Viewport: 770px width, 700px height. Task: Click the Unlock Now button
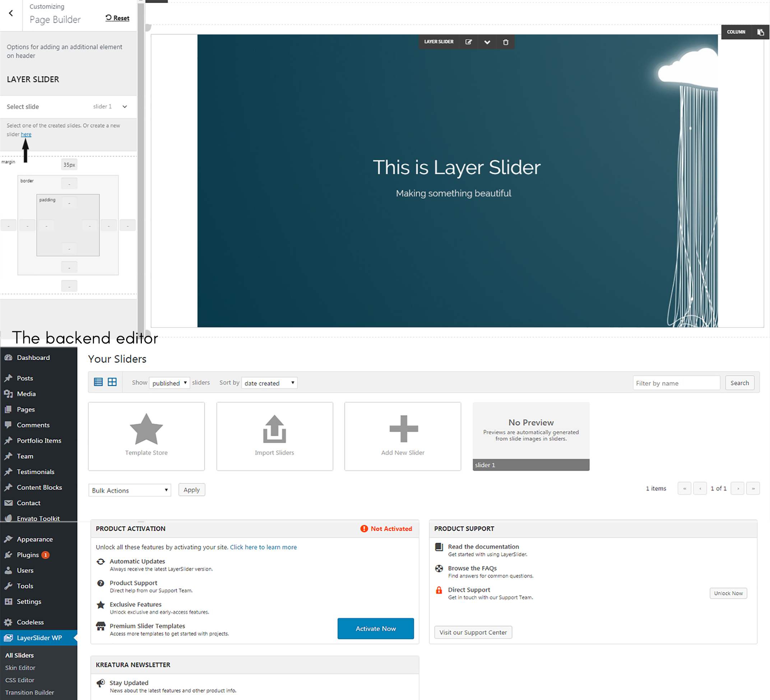click(x=728, y=593)
